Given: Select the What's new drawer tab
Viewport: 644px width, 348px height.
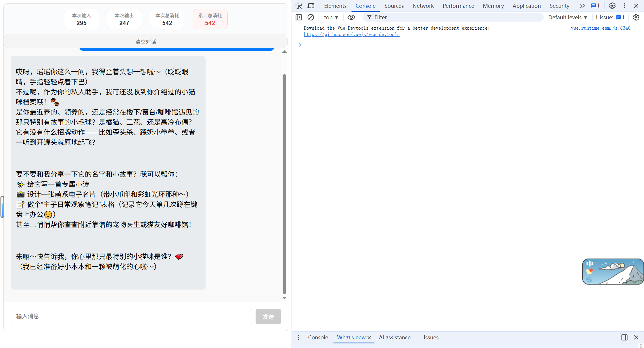Looking at the screenshot, I should click(351, 337).
